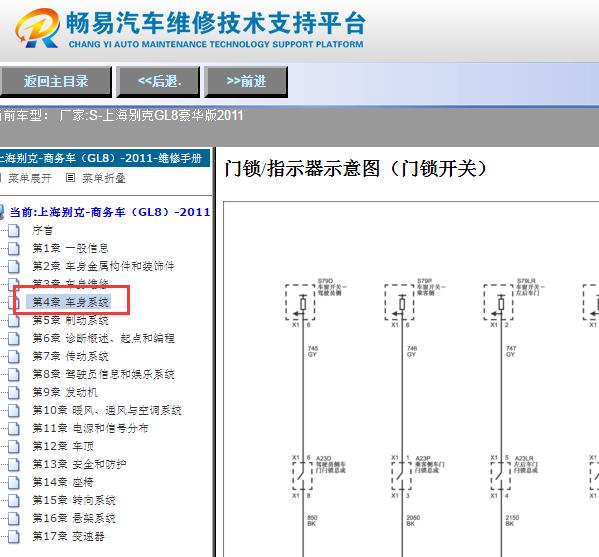Click the page icon beside 第2章 车身金属构件和装饰件
Screen dimensions: 599x557
(14, 267)
